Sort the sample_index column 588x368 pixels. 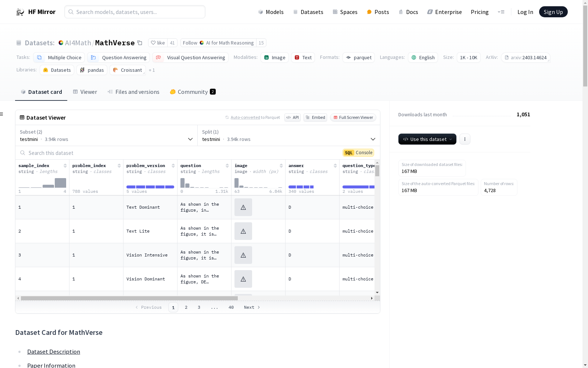coord(65,166)
